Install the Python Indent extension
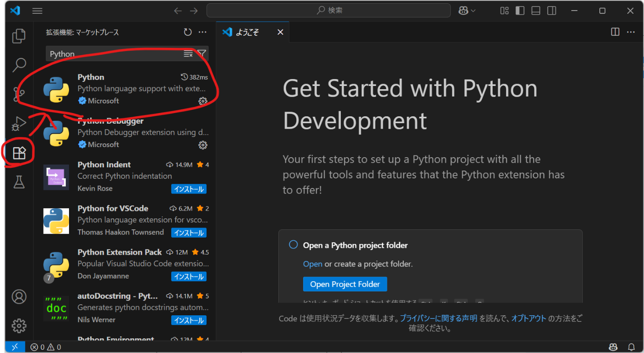This screenshot has width=644, height=353. pyautogui.click(x=189, y=189)
